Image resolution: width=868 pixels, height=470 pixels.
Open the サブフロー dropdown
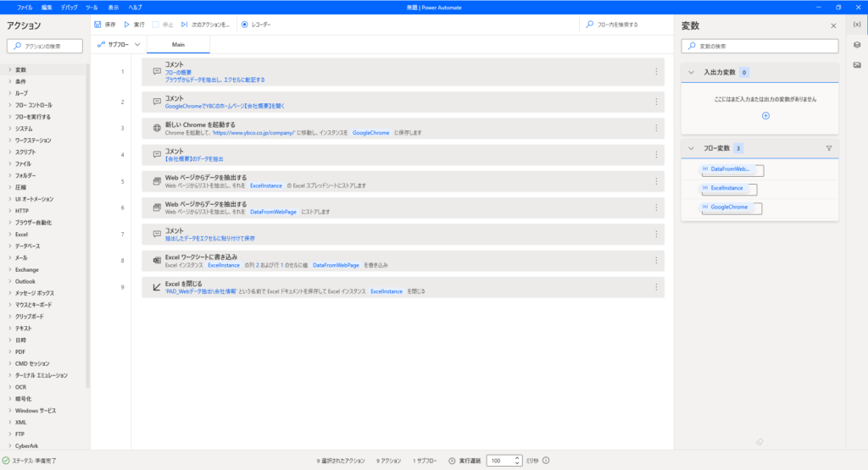[x=119, y=44]
